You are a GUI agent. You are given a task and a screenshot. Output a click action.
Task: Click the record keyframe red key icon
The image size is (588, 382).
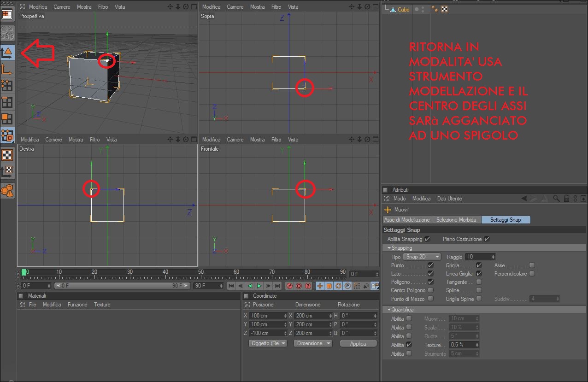pyautogui.click(x=289, y=286)
